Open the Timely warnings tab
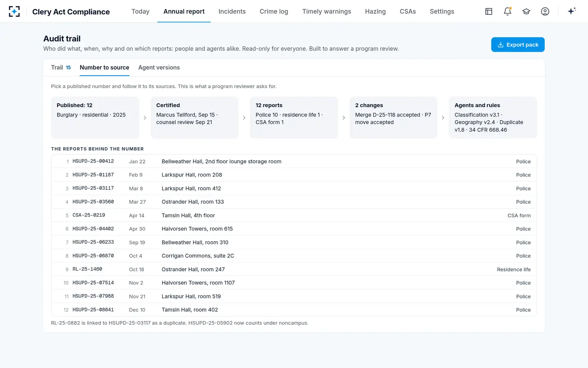 [327, 11]
